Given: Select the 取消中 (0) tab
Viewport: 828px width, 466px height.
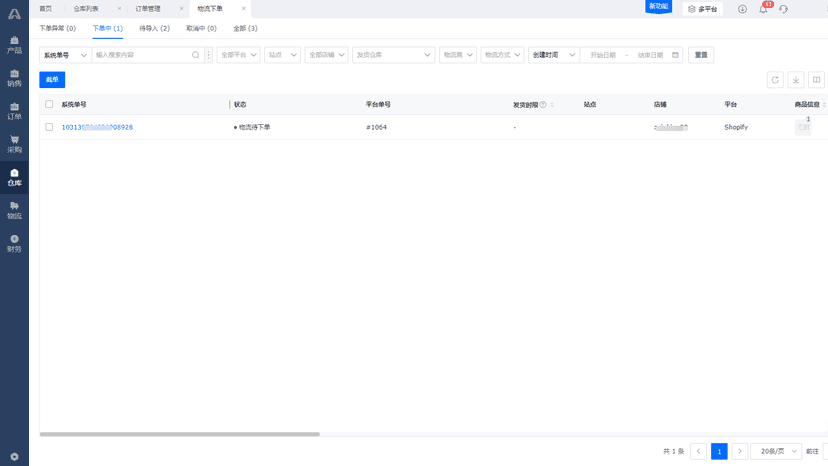Looking at the screenshot, I should point(201,29).
